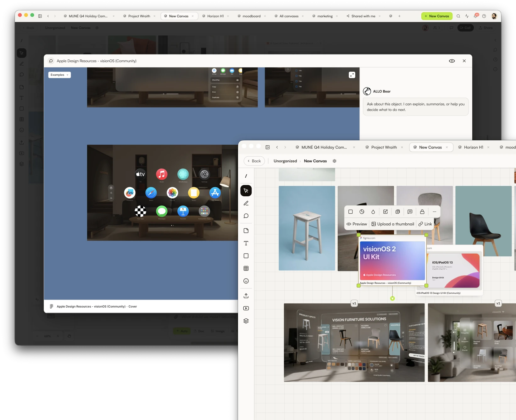Viewport: 516px width, 420px height.
Task: Open the emoji sticker tool in front toolbar
Action: 246,281
